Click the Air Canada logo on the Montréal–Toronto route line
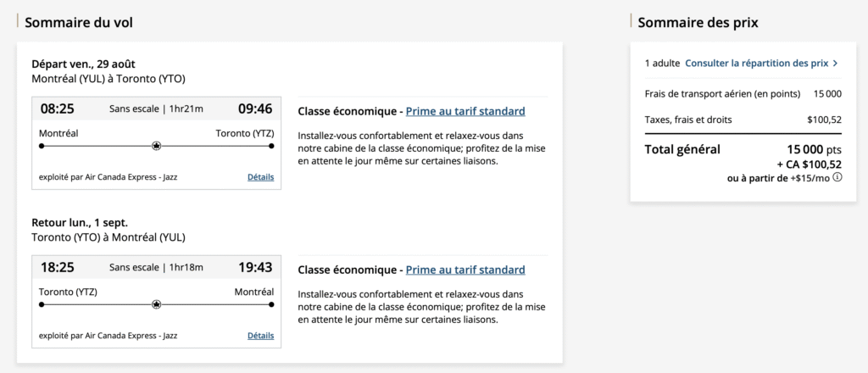868x373 pixels. (156, 146)
